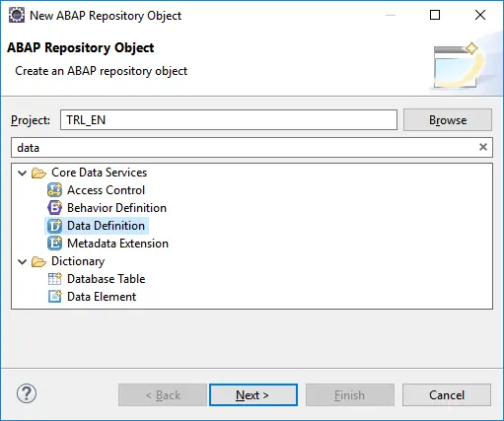Screen dimensions: 504x421
Task: Click the Metadata Extension object icon
Action: [x=54, y=244]
